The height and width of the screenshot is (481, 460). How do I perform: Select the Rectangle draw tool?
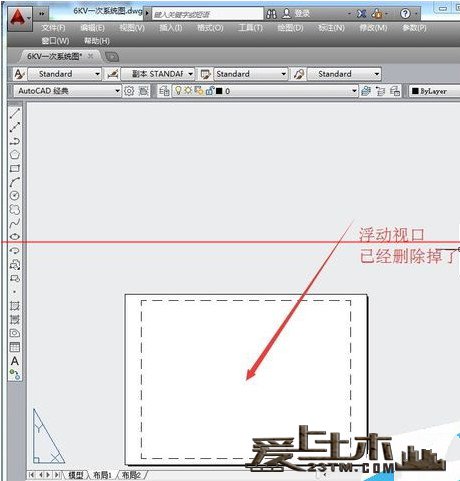pyautogui.click(x=15, y=168)
